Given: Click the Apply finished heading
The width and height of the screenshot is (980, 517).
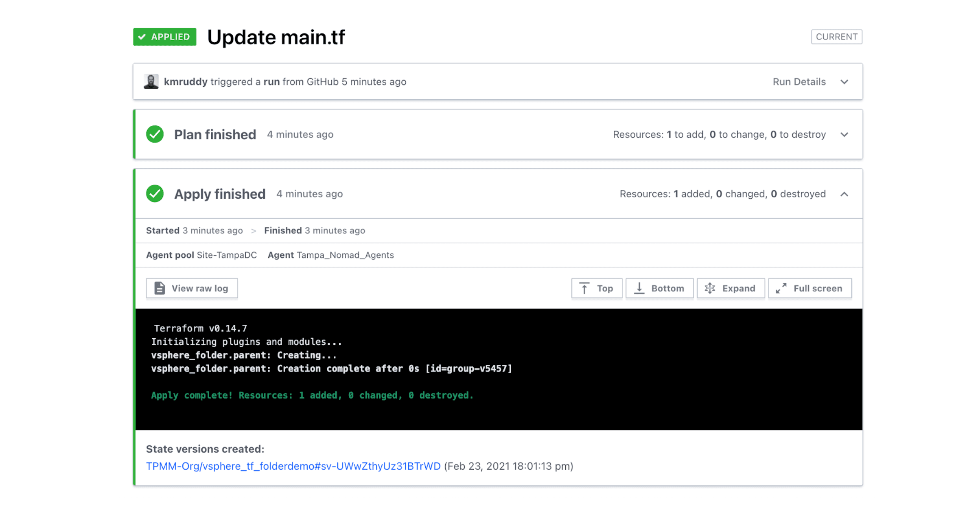Looking at the screenshot, I should tap(220, 194).
